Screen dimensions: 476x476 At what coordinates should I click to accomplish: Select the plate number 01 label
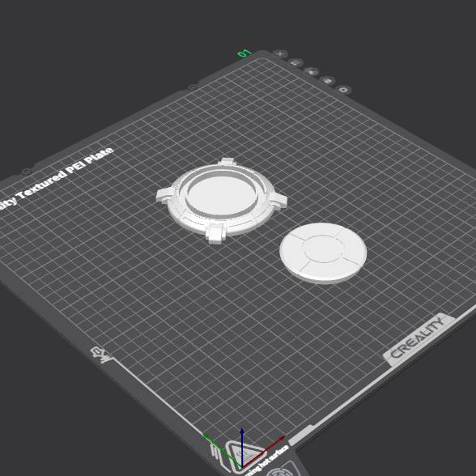244,53
